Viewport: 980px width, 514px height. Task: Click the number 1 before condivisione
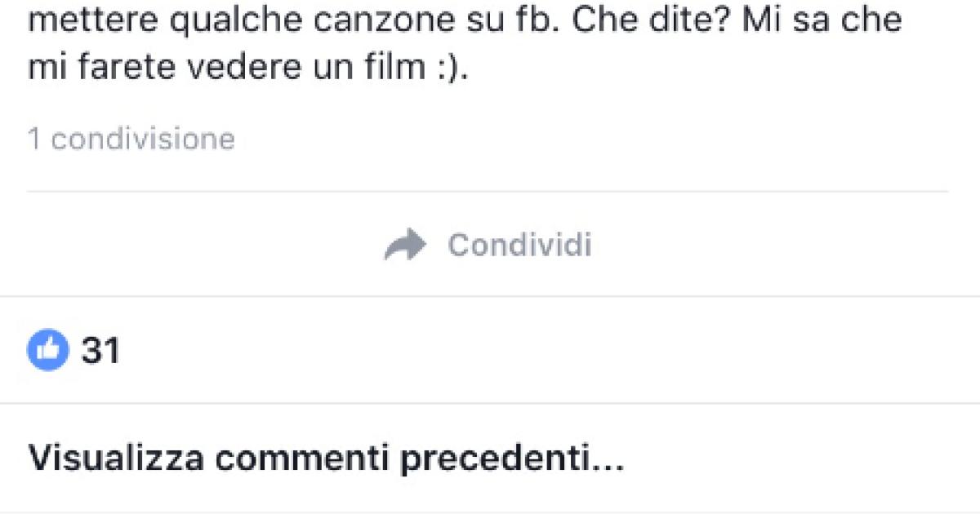coord(35,139)
